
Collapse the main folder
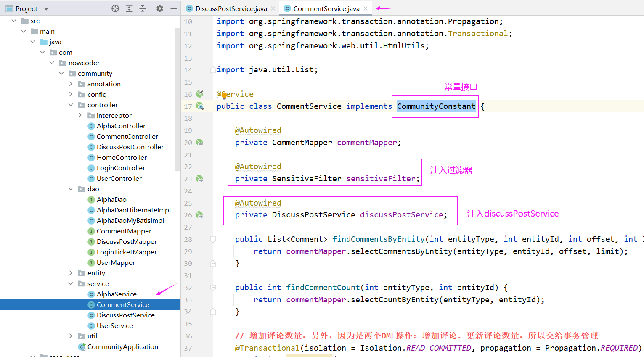click(24, 31)
